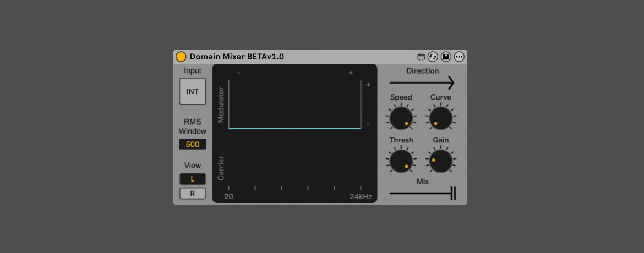Image resolution: width=644 pixels, height=253 pixels.
Task: Switch view to the R channel
Action: click(192, 193)
